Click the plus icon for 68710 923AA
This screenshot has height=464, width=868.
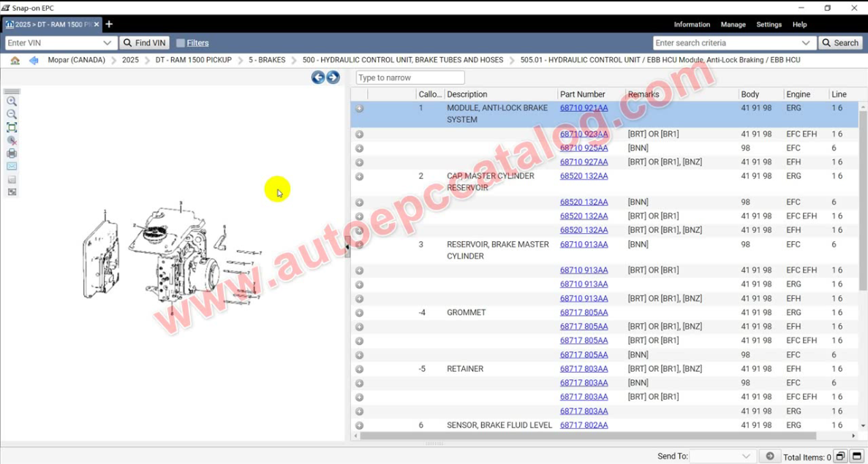359,134
